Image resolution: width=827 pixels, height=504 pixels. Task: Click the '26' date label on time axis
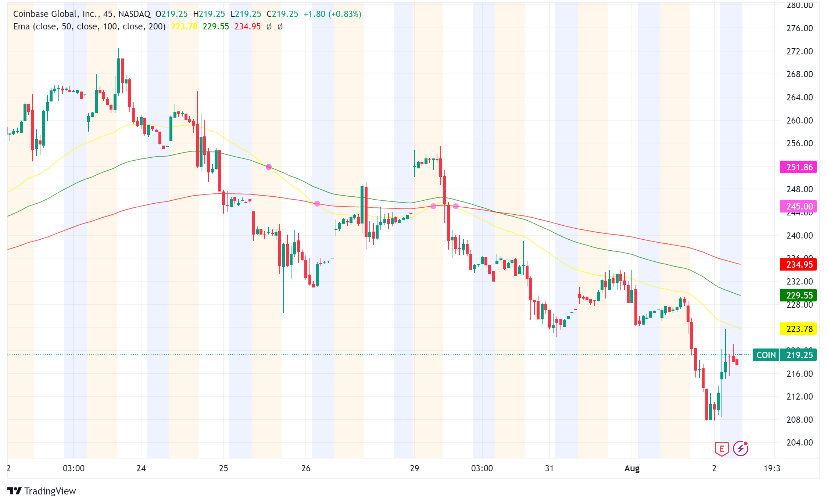click(x=306, y=468)
